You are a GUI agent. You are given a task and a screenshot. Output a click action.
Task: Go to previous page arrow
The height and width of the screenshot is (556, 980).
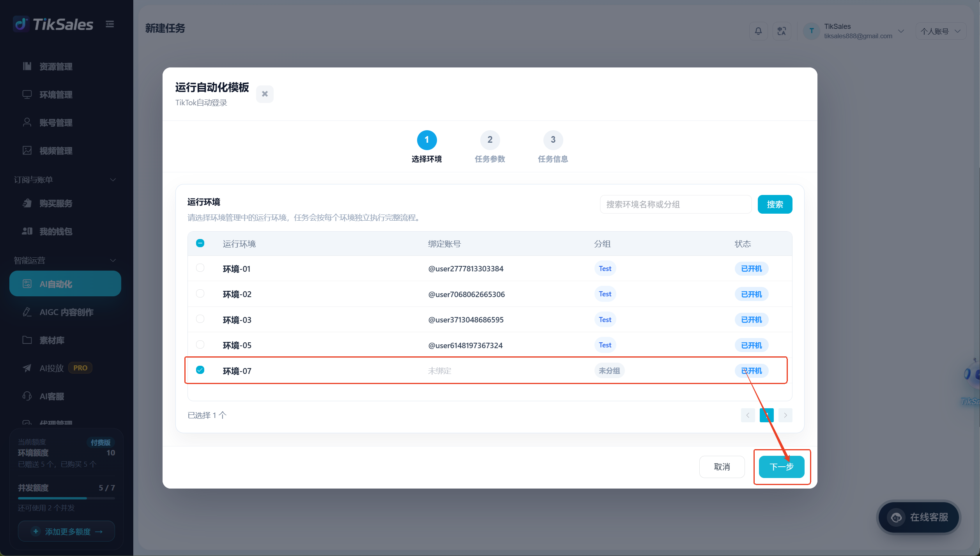pyautogui.click(x=748, y=415)
